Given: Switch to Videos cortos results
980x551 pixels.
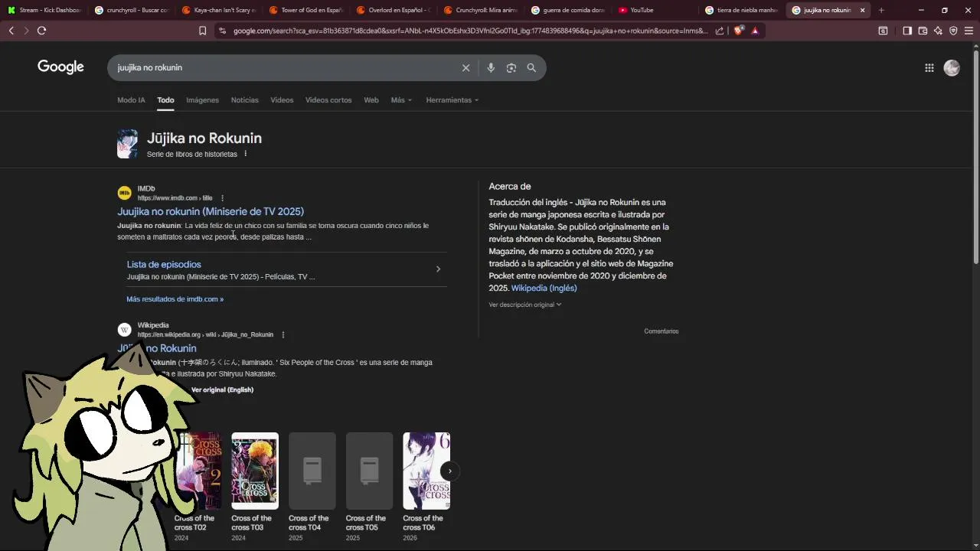Looking at the screenshot, I should click(x=328, y=100).
